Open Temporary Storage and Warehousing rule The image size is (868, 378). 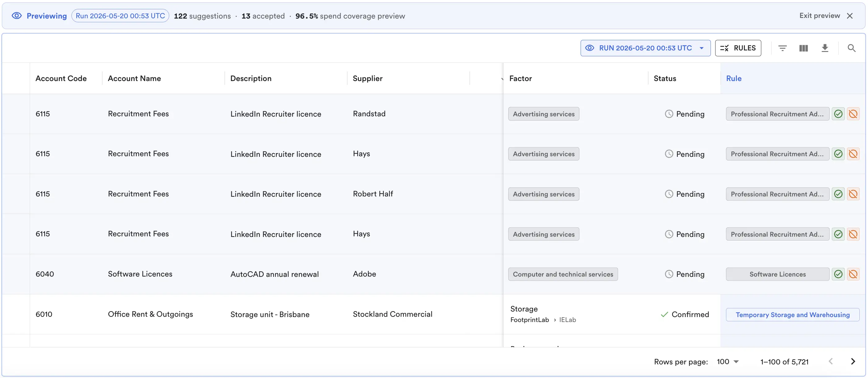793,315
